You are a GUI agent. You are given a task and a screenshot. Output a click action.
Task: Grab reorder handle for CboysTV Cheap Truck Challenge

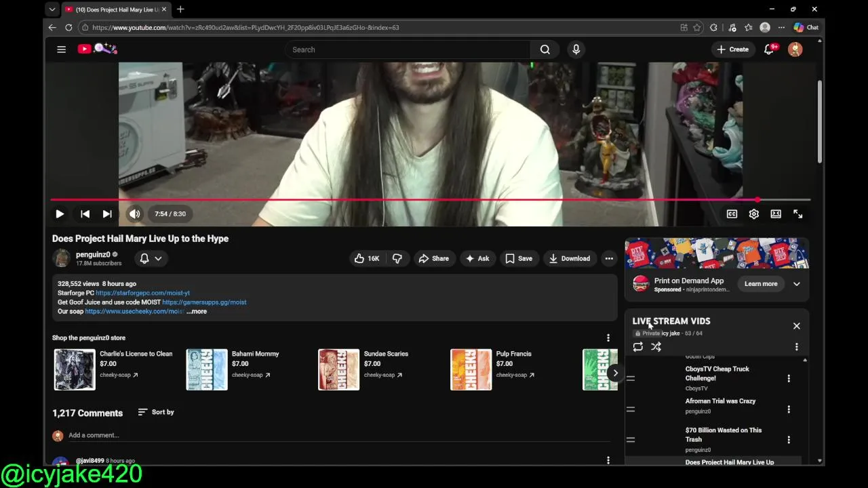pos(631,378)
